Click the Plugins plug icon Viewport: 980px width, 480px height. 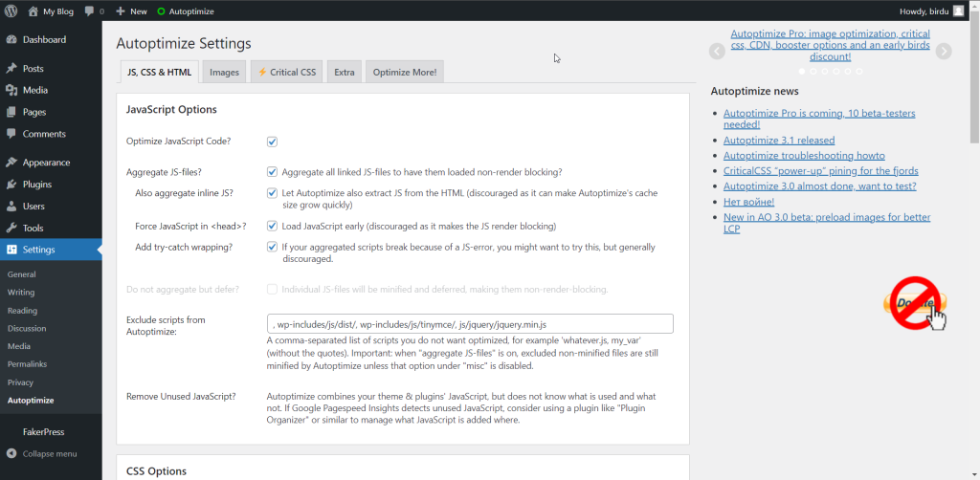(11, 185)
